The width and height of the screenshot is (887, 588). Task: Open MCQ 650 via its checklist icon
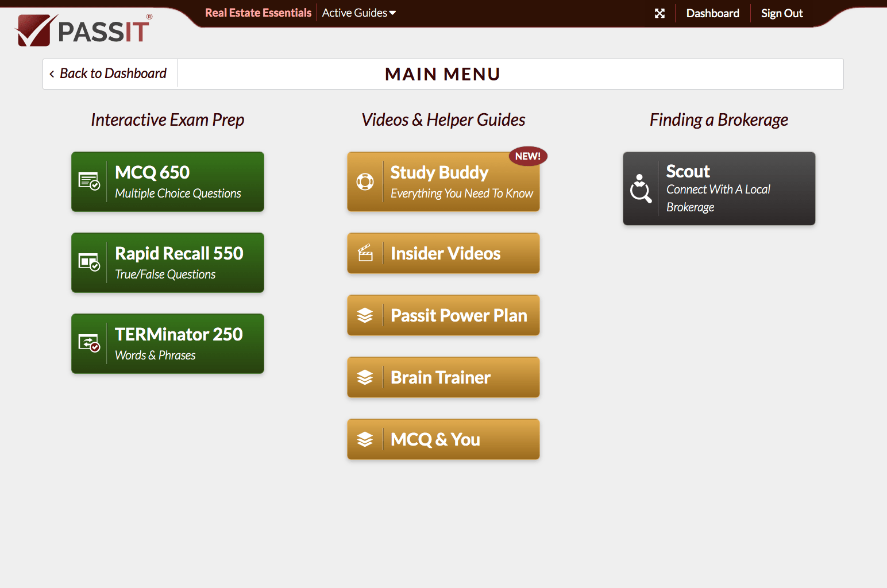(x=89, y=181)
